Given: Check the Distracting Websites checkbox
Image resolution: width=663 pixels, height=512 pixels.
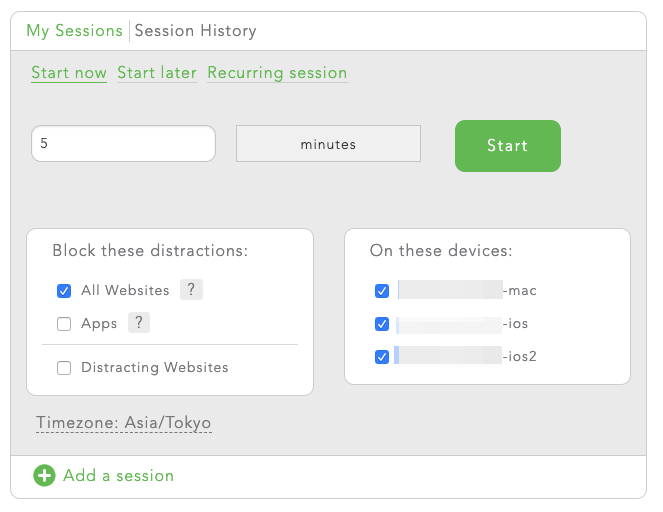Looking at the screenshot, I should pos(64,368).
